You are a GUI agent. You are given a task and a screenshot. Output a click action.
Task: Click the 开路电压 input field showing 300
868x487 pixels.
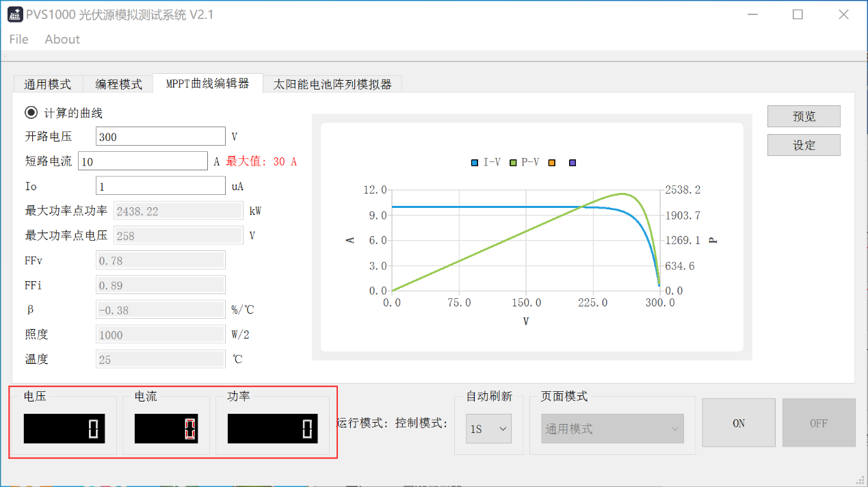[161, 137]
